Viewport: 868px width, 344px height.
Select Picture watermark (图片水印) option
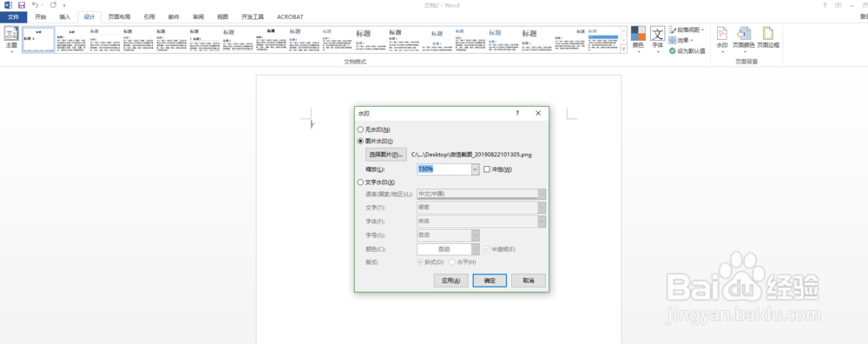361,142
